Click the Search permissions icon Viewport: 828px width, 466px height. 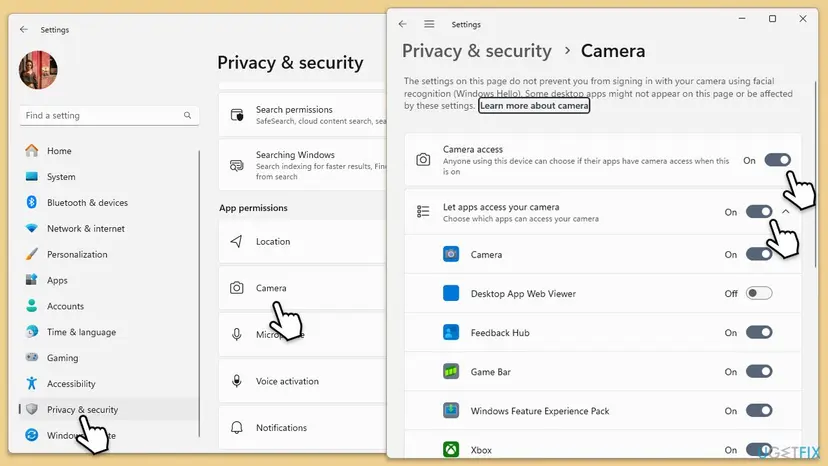point(237,115)
